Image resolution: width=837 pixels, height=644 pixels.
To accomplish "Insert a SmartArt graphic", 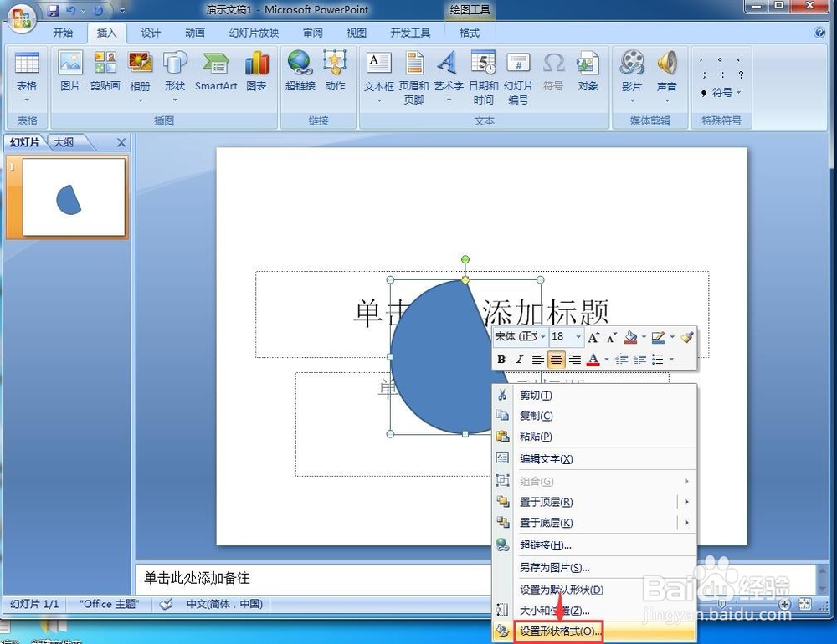I will (x=215, y=74).
